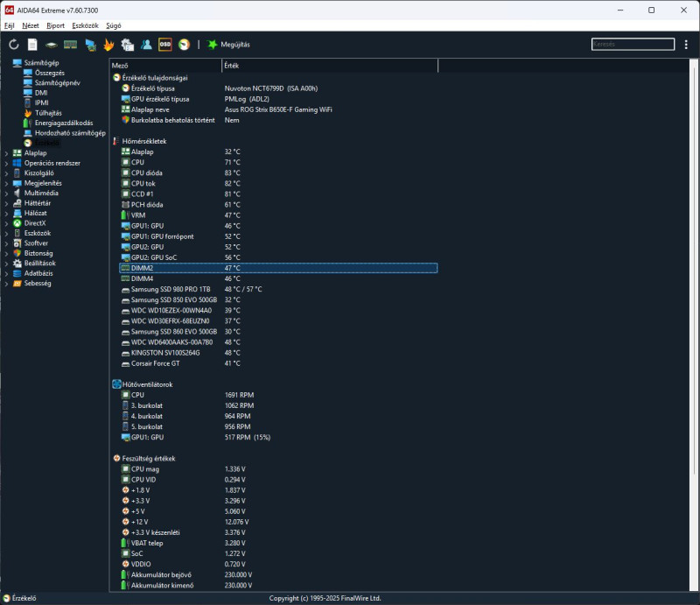Screen dimensions: 700x605
Task: Click the Refresh toolbar icon
Action: pos(14,45)
